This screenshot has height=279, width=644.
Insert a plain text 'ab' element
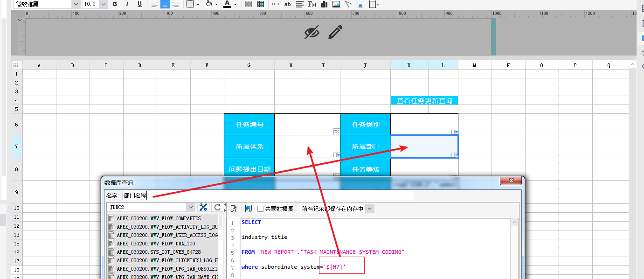287,4
